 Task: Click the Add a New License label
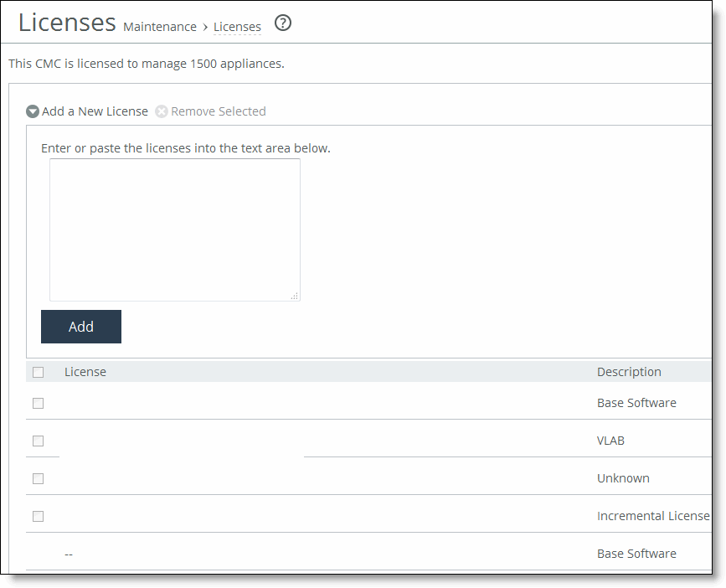click(x=95, y=111)
